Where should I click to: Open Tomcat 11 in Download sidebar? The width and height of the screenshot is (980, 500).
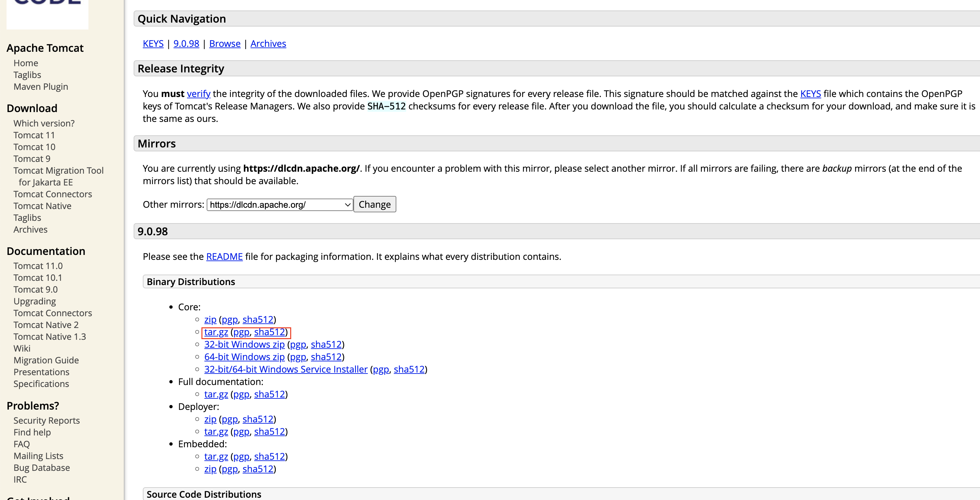click(x=34, y=135)
